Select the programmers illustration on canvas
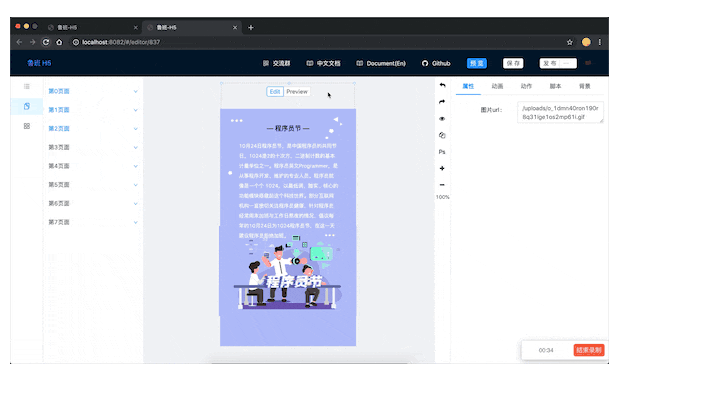 (287, 274)
